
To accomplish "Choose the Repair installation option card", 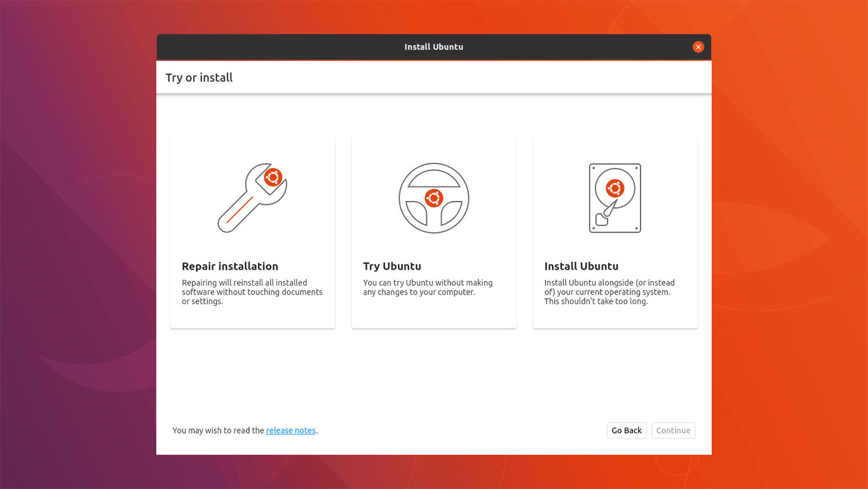I will 252,231.
